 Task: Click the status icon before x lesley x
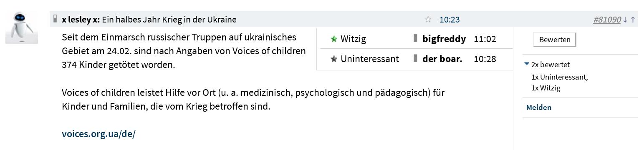(55, 19)
